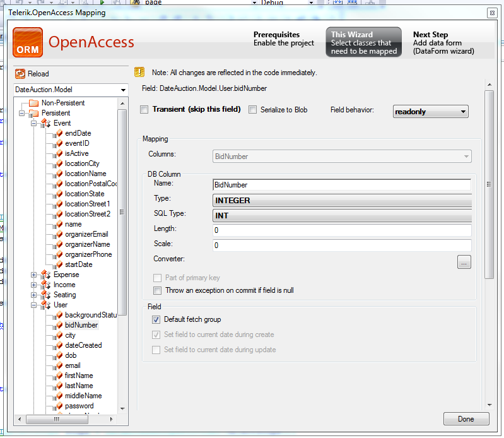Click the OpenAccess ORM logo

[28, 42]
